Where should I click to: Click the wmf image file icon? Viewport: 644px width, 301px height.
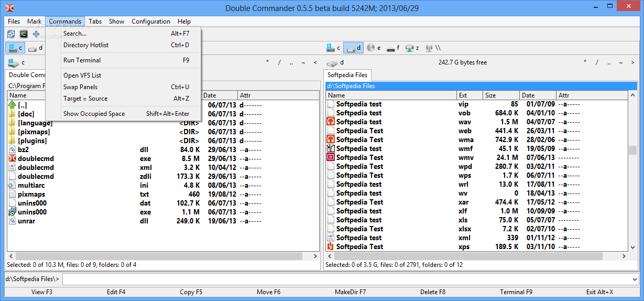pos(331,148)
